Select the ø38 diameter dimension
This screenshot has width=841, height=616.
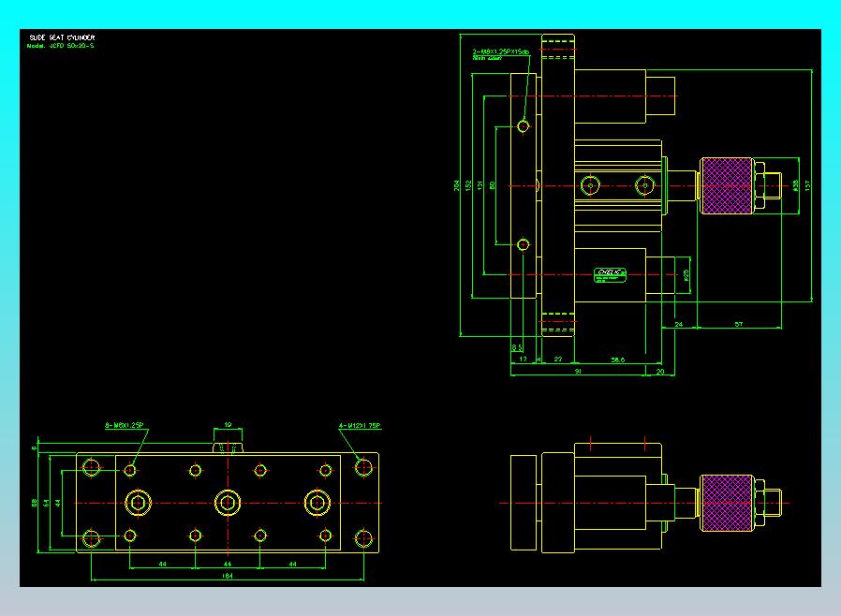coord(795,185)
